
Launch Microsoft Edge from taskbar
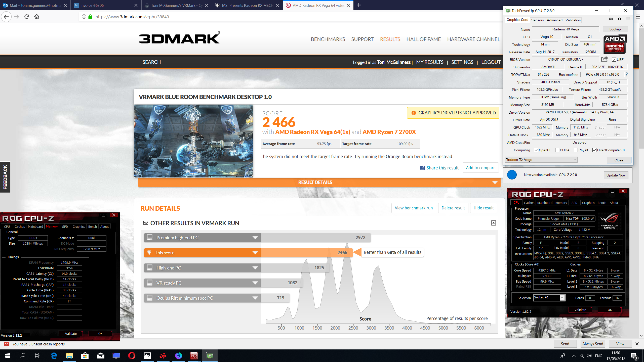coord(54,356)
